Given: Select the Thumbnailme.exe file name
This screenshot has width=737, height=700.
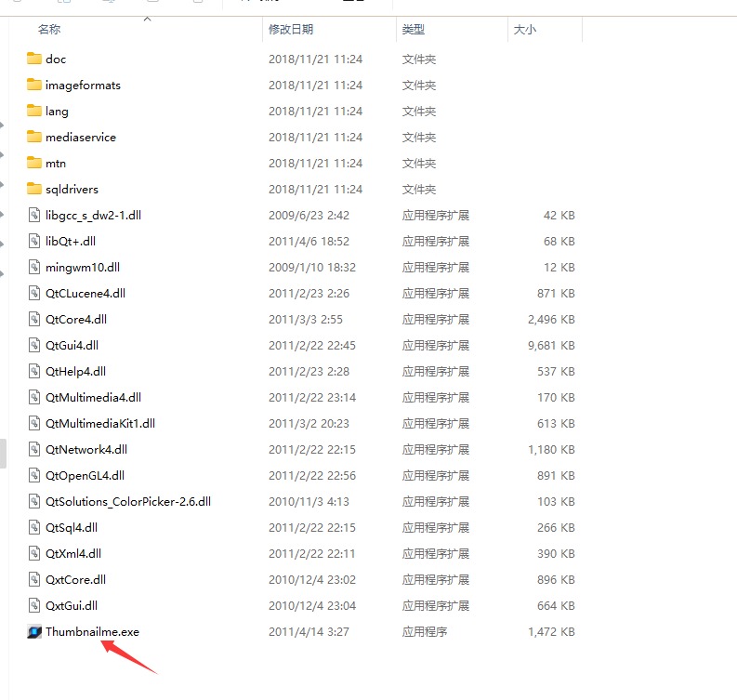Looking at the screenshot, I should [x=92, y=631].
